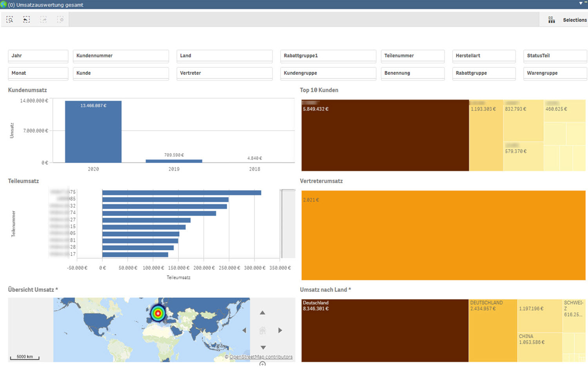Open the Vertreter filter list
The image size is (588, 368).
tap(224, 73)
